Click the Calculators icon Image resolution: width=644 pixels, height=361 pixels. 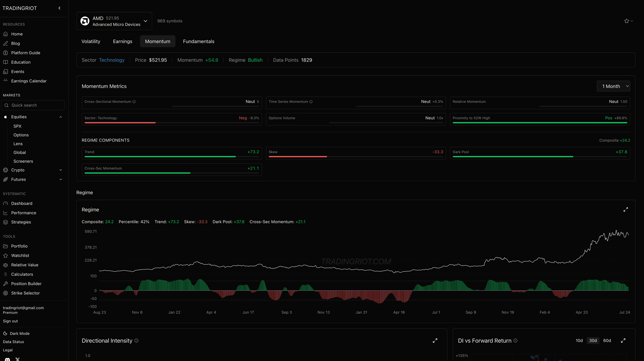click(5, 274)
